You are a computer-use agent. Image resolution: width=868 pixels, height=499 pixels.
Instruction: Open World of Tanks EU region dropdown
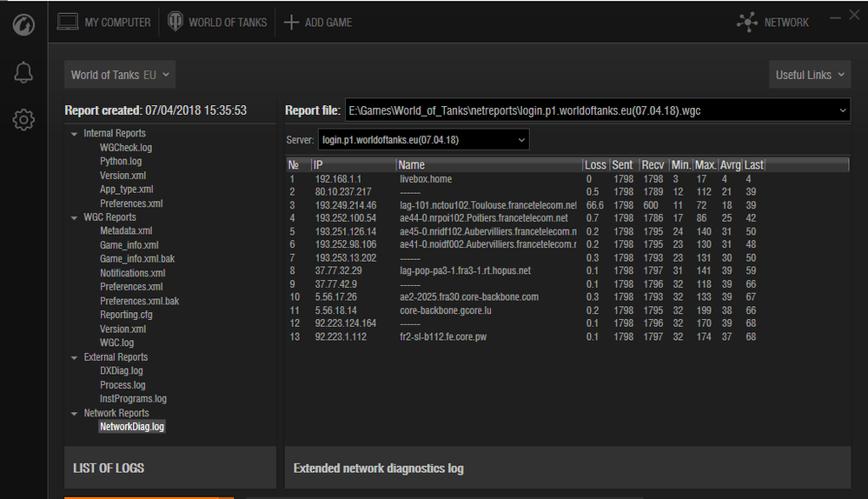[x=120, y=75]
